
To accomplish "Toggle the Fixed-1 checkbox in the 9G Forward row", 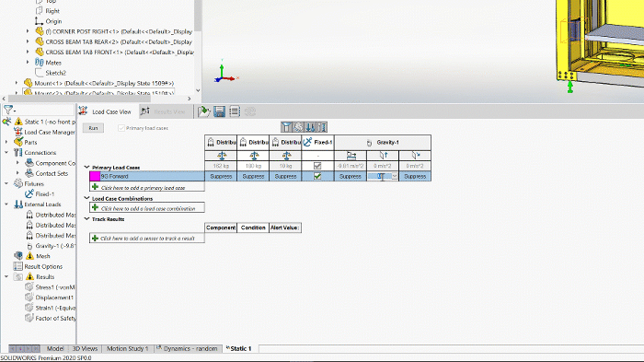I will pyautogui.click(x=317, y=176).
